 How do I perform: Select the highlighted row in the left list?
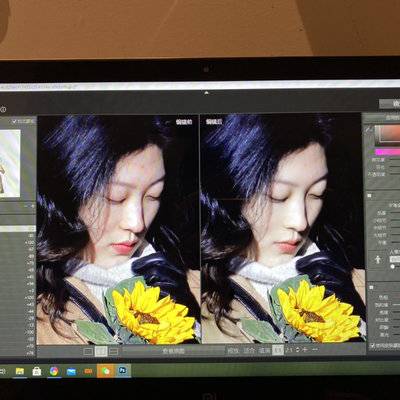18,229
